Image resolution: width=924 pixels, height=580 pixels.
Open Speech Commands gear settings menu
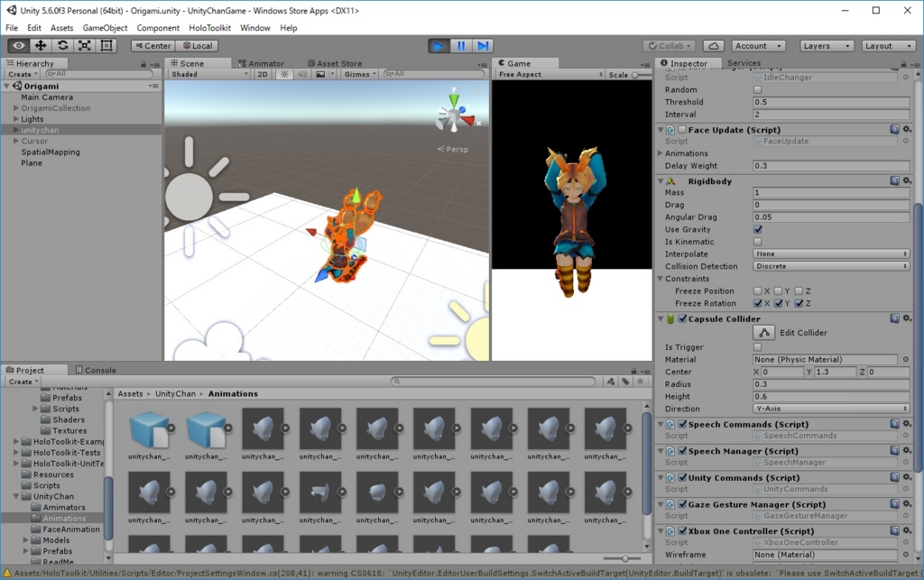tap(907, 424)
